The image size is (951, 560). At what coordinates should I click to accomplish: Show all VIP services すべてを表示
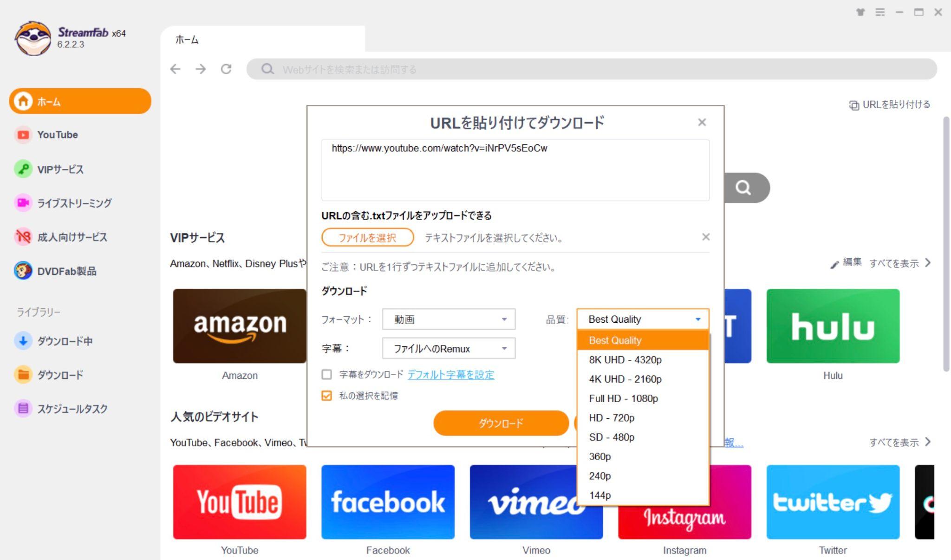point(900,263)
